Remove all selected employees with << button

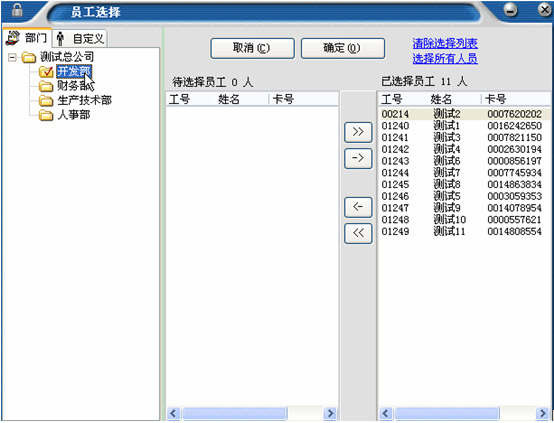[x=358, y=233]
